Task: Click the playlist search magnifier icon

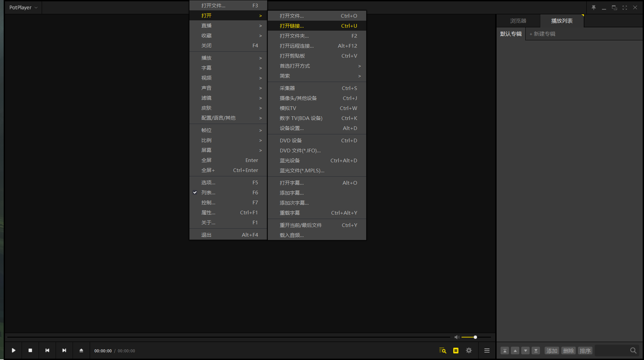Action: pos(633,350)
